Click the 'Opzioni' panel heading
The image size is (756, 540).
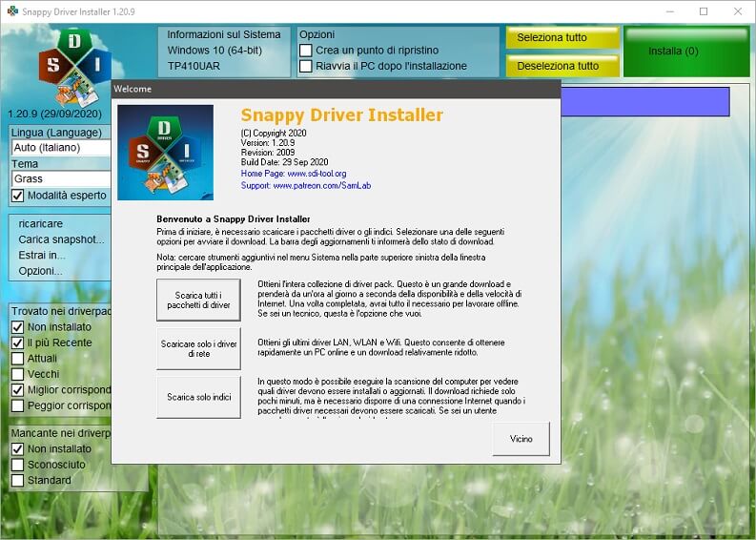pos(317,34)
